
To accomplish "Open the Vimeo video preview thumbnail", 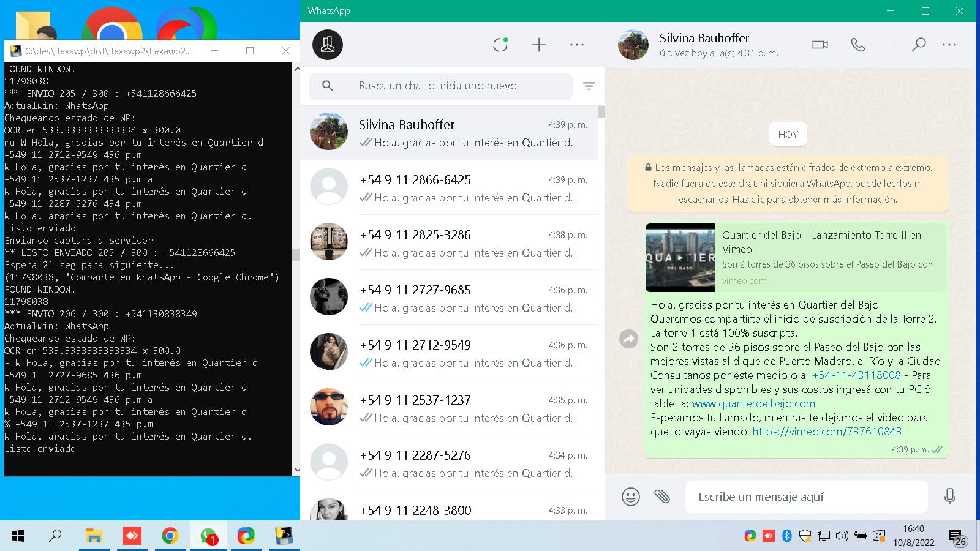I will click(680, 258).
